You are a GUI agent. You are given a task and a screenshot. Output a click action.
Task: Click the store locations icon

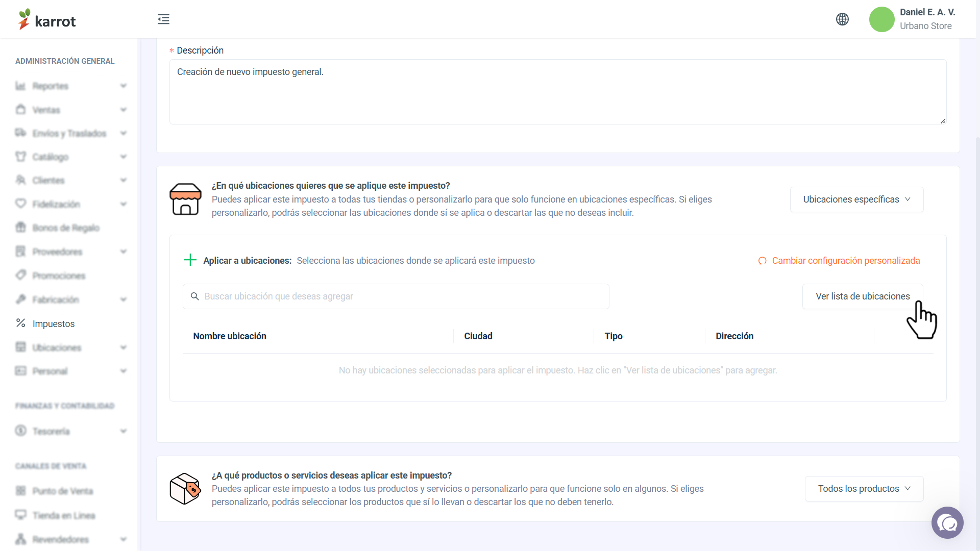tap(185, 199)
